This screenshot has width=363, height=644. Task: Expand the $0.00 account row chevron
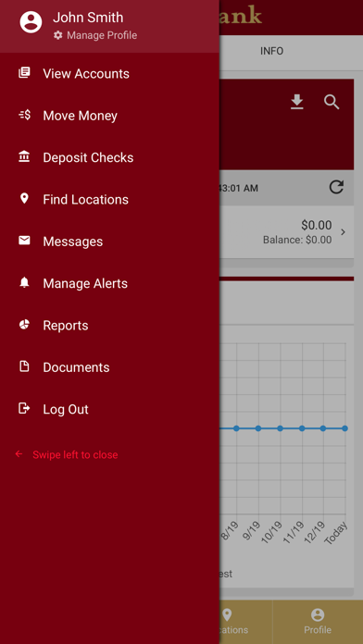[x=343, y=232]
